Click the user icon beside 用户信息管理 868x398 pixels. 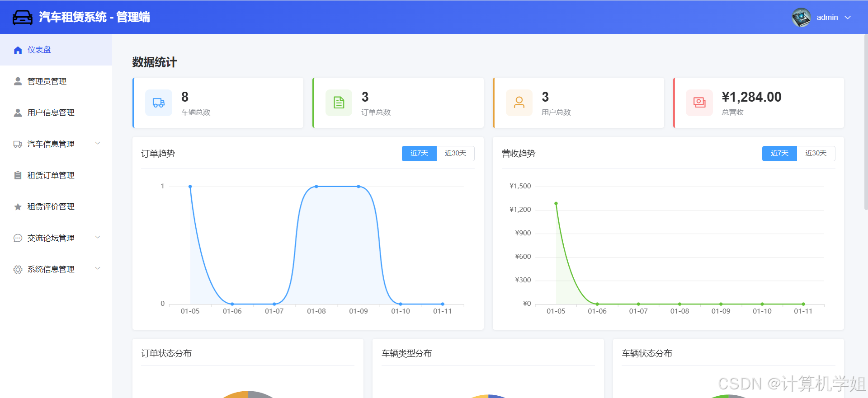18,112
